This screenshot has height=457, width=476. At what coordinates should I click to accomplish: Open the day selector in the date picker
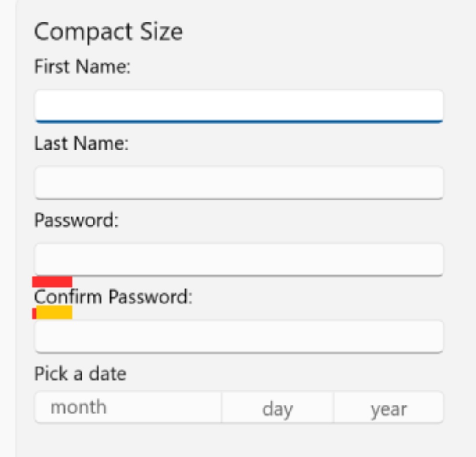coord(278,408)
